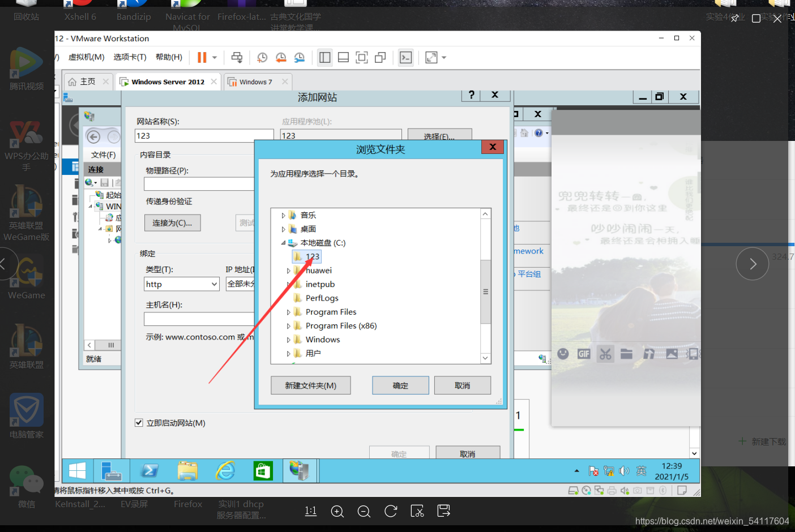
Task: Toggle the VMware library sidebar view icon
Action: pyautogui.click(x=325, y=57)
